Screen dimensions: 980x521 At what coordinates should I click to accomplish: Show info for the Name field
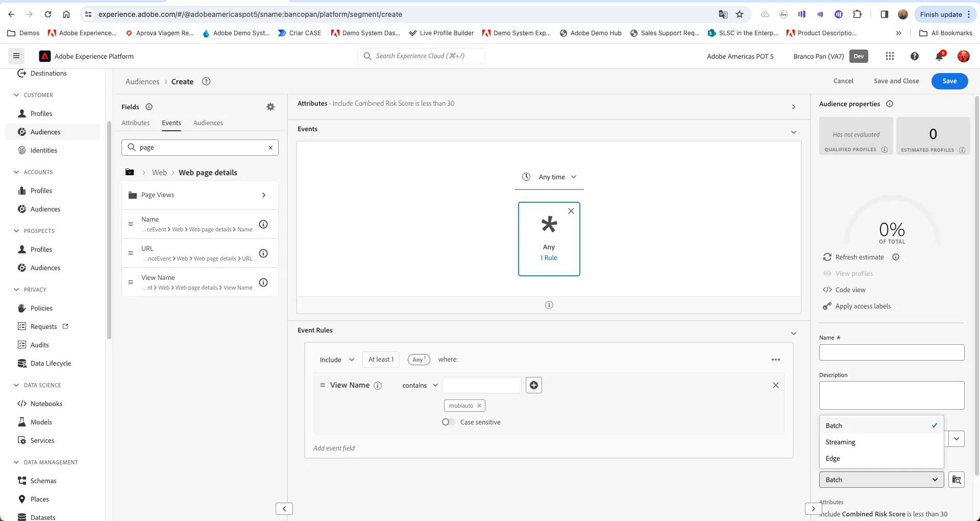point(263,224)
